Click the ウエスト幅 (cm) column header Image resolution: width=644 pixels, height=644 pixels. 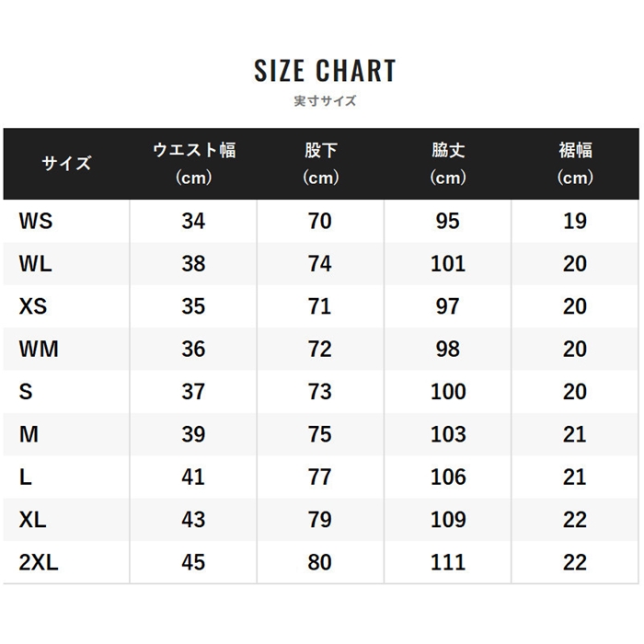194,164
